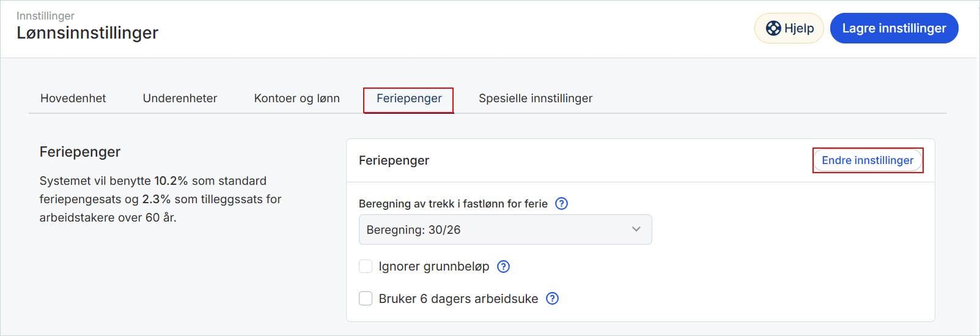Image resolution: width=980 pixels, height=336 pixels.
Task: Click the lifebuoy icon on Hjelp
Action: tap(773, 28)
